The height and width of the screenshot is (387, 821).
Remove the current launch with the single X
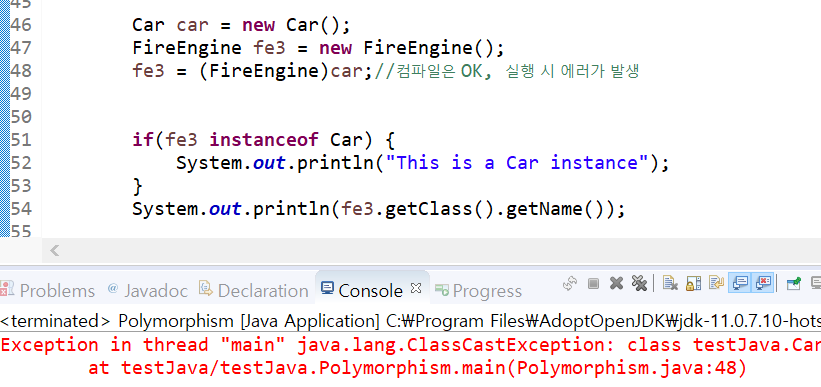point(616,283)
